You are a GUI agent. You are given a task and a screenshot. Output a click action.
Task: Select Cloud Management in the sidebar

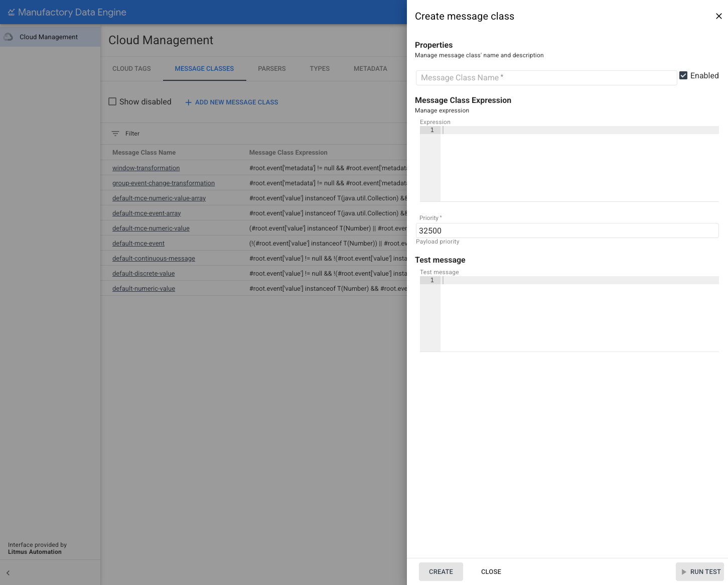point(48,37)
